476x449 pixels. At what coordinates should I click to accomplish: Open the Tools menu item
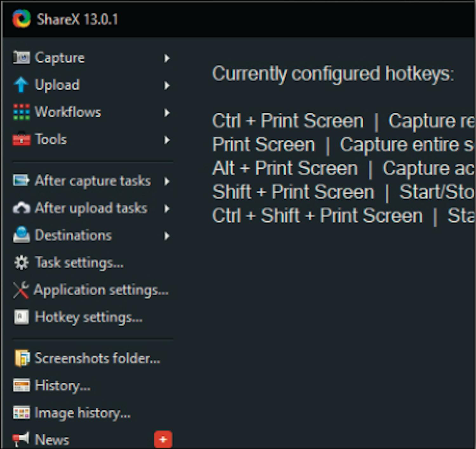[x=51, y=139]
